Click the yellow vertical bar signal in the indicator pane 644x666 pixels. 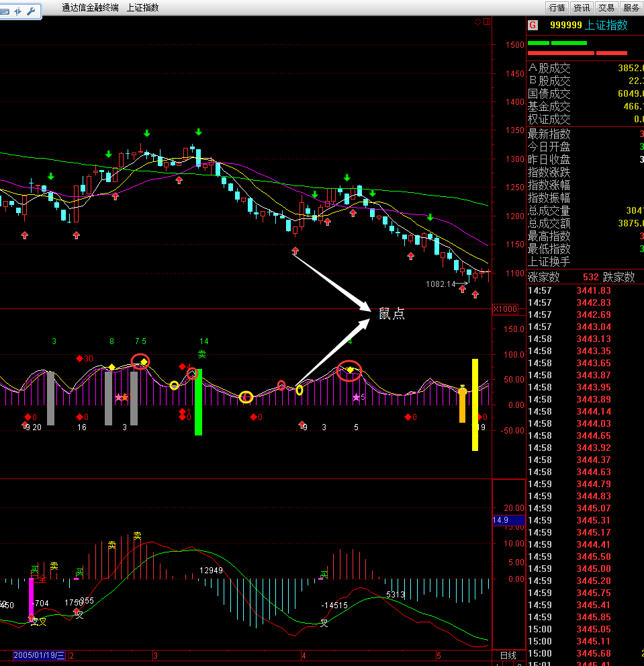pyautogui.click(x=475, y=404)
